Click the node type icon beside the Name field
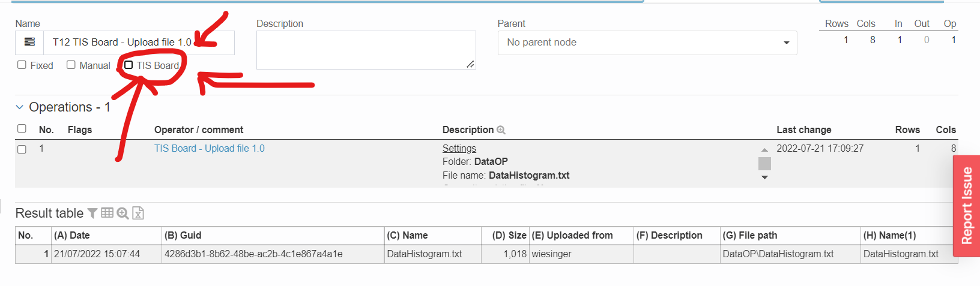The height and width of the screenshot is (286, 980). tap(29, 42)
